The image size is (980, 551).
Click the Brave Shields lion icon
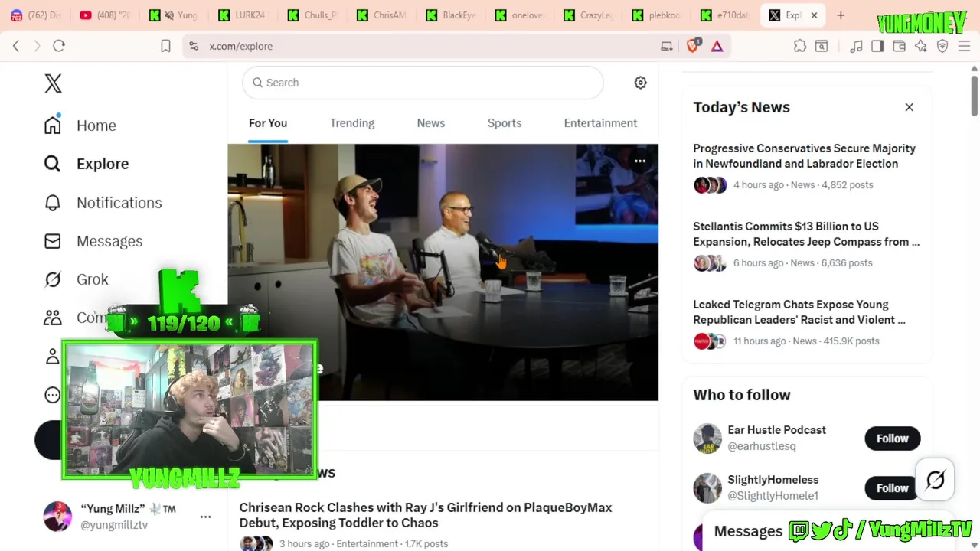(x=693, y=46)
